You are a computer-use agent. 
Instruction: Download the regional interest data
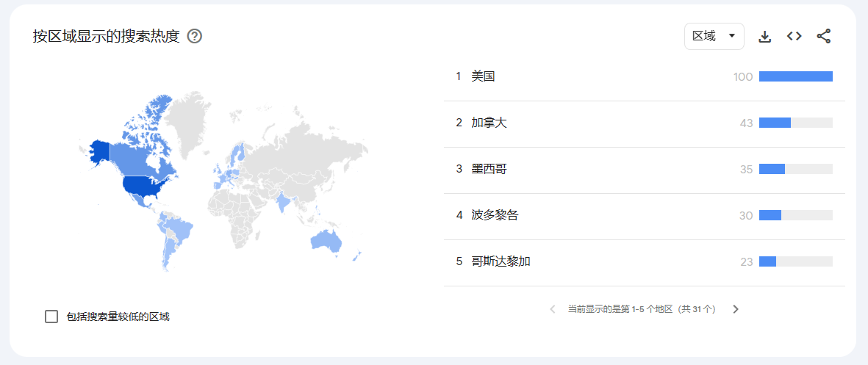point(764,37)
